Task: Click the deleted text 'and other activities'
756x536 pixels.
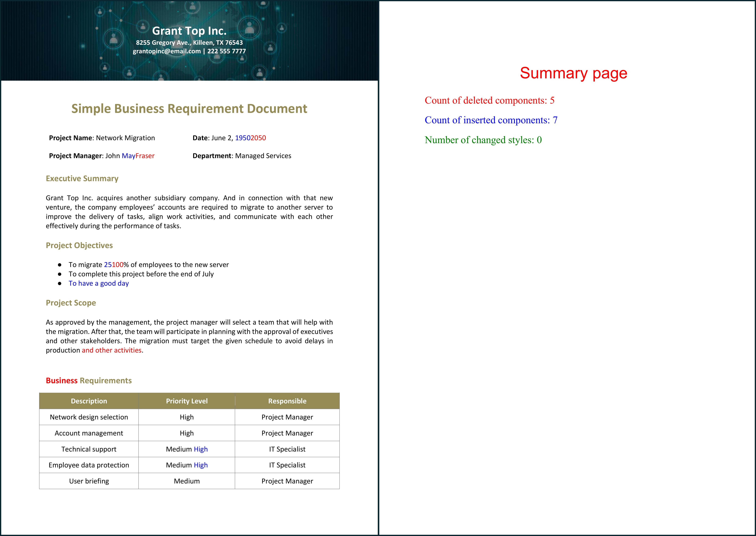Action: [112, 350]
